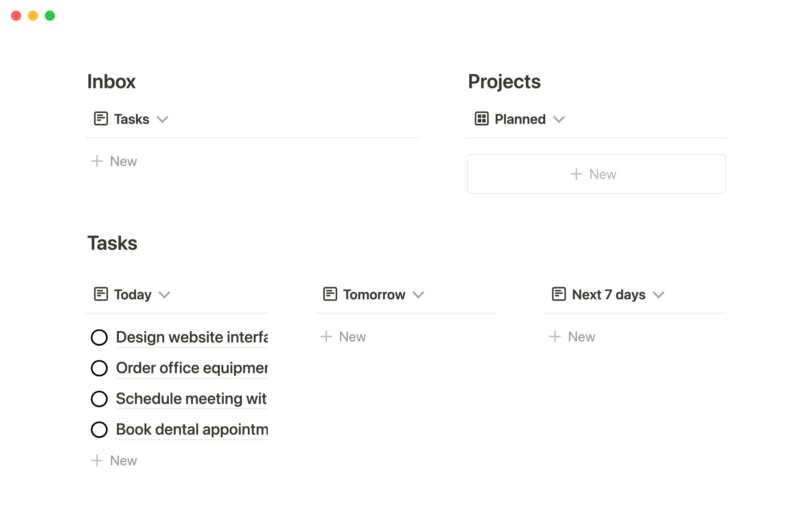Expand the Inbox Tasks view dropdown chevron
Viewport: 812px width, 508px height.
[162, 119]
